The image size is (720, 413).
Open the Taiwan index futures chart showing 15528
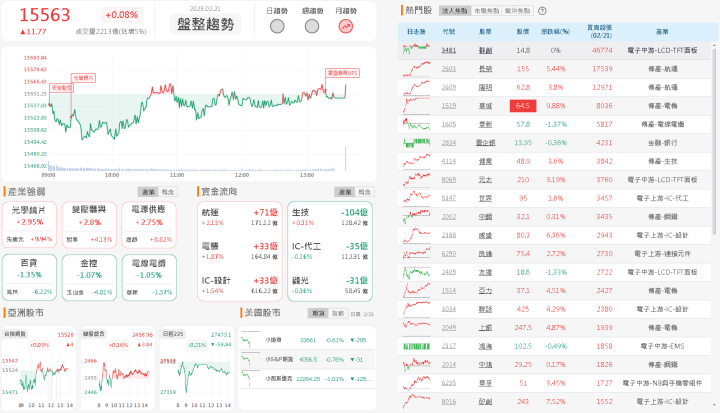click(x=38, y=368)
